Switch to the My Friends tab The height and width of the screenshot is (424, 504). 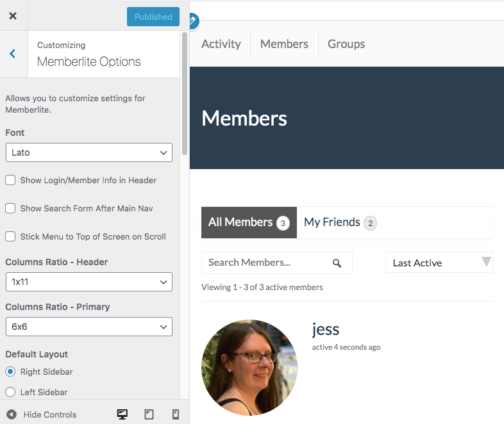(332, 222)
